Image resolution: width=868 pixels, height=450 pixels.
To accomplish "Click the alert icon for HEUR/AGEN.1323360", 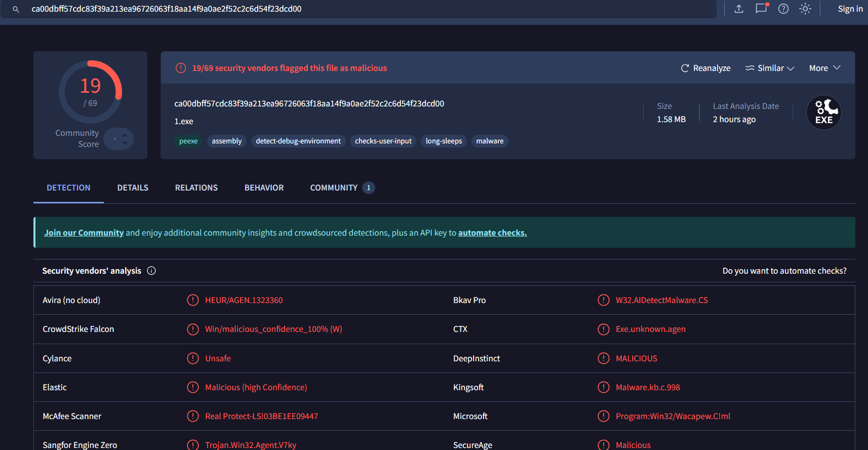I will point(193,300).
